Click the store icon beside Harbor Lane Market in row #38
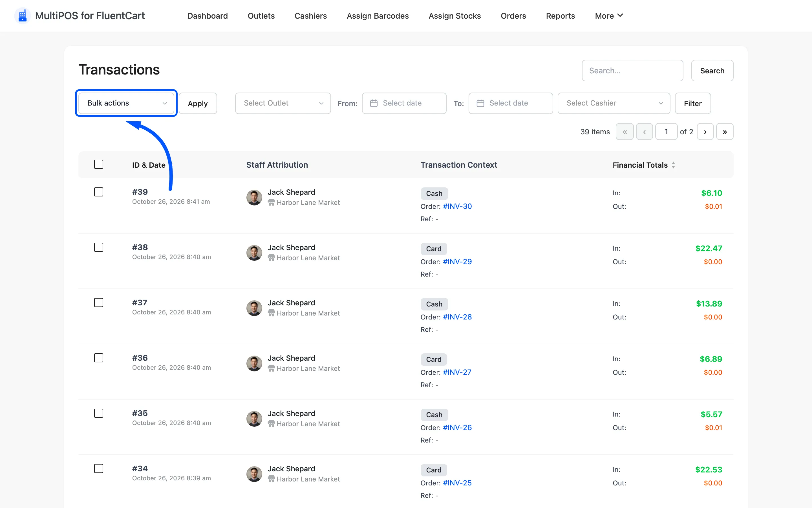The image size is (812, 508). (x=271, y=258)
